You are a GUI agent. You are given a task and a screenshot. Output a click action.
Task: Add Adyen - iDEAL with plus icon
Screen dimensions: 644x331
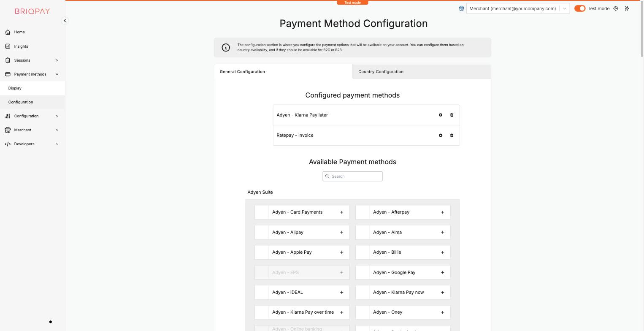coord(342,292)
